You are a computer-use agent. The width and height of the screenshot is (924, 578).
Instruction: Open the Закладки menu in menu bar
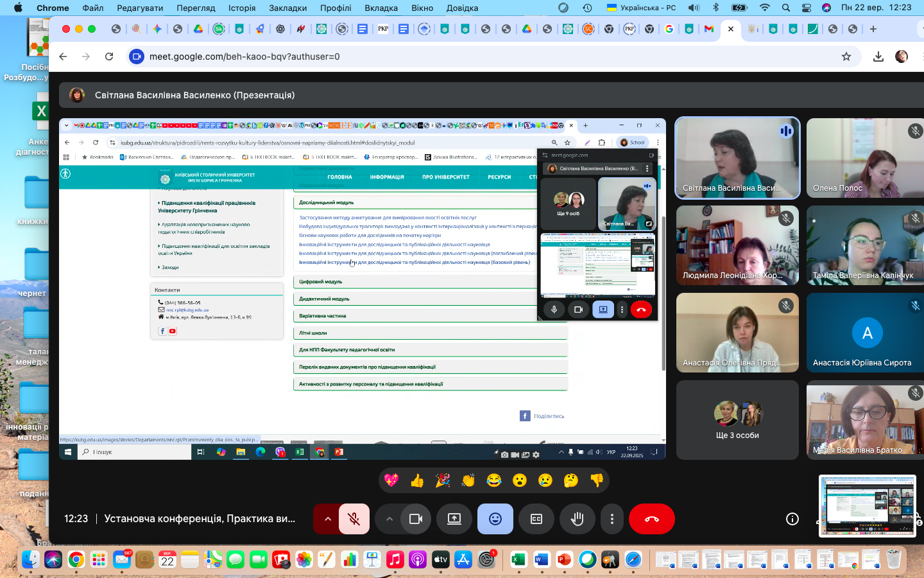point(287,8)
